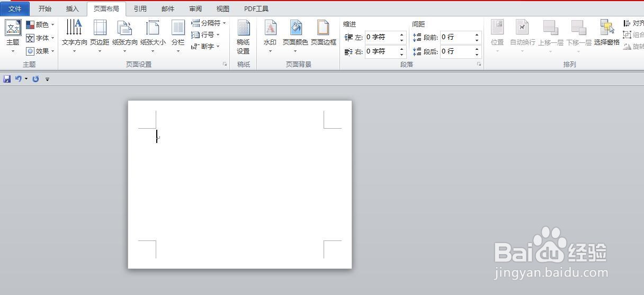Open the 颜色 theme colors dropdown

[x=40, y=24]
